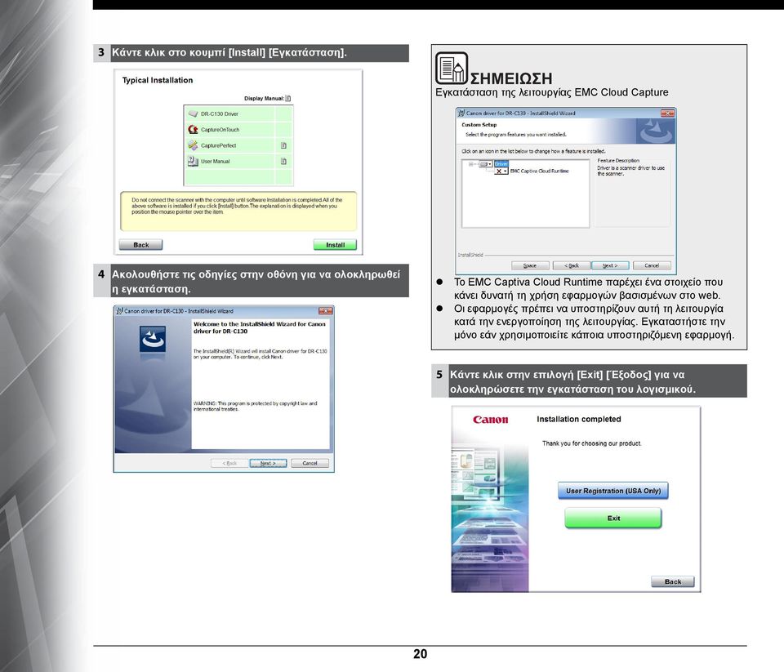The height and width of the screenshot is (672, 784).
Task: Click the 'Thank you for choosing our product' text
Action: [x=591, y=443]
